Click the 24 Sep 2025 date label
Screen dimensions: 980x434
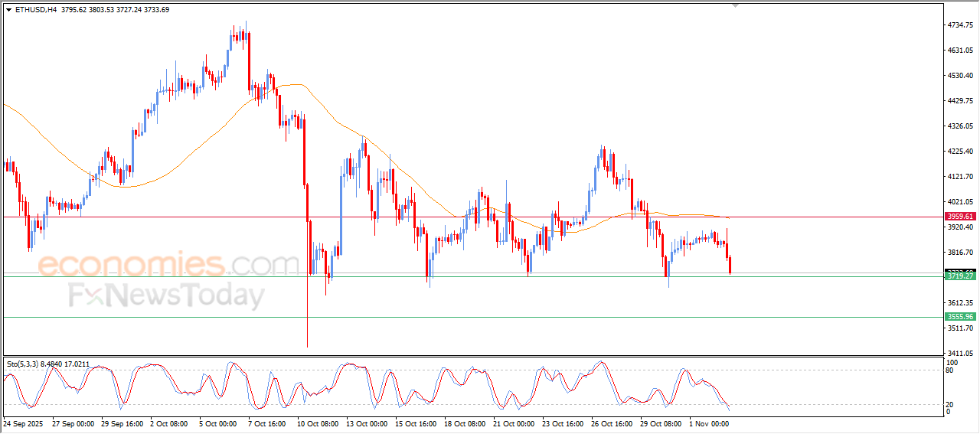pos(24,423)
